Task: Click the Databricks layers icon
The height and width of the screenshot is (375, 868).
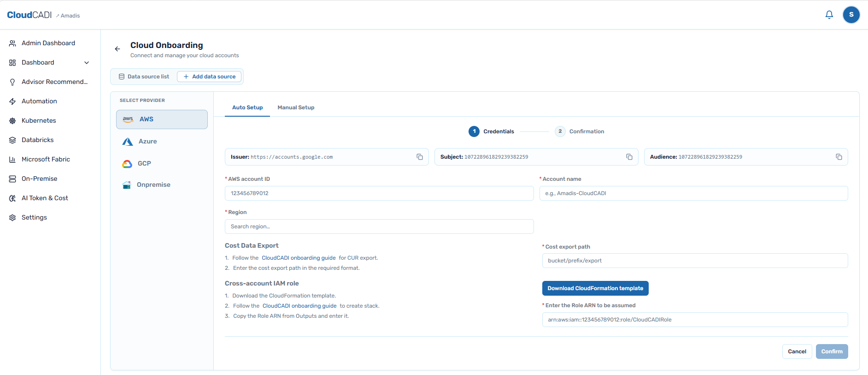Action: (12, 140)
